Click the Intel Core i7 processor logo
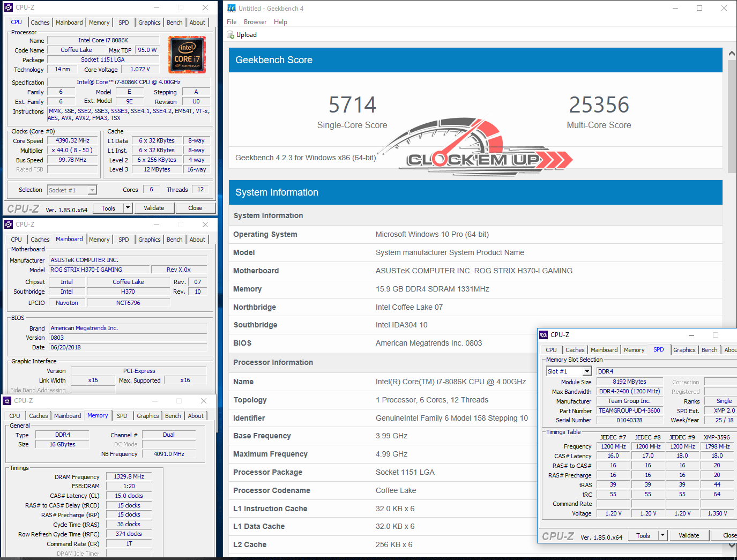 tap(187, 55)
